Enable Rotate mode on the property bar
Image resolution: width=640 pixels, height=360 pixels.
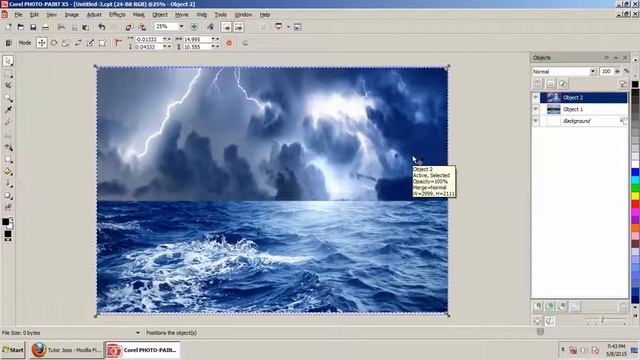54,42
